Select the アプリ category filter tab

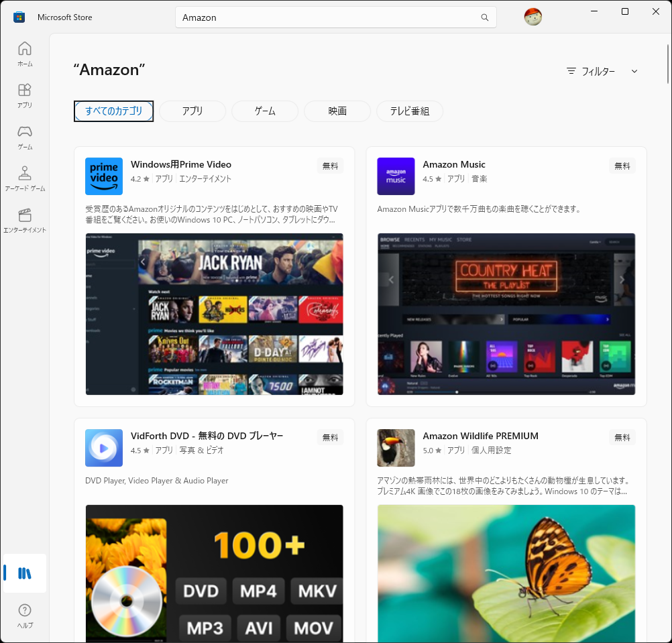192,111
